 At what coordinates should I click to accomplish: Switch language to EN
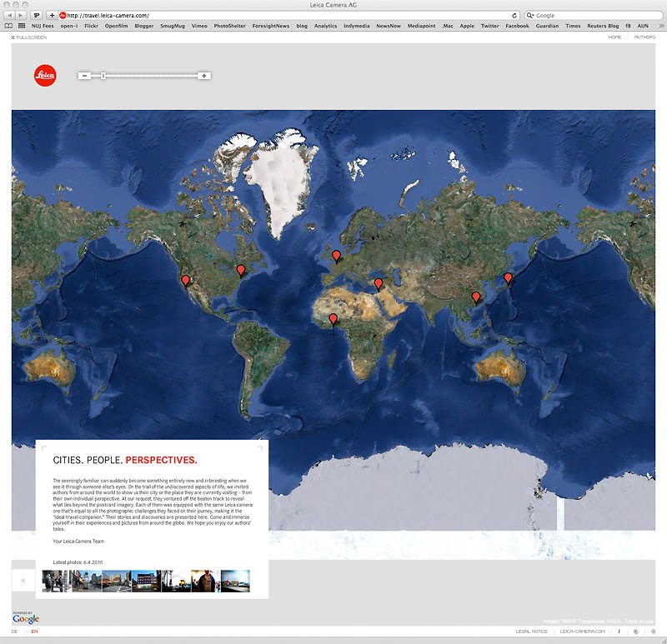(x=34, y=632)
